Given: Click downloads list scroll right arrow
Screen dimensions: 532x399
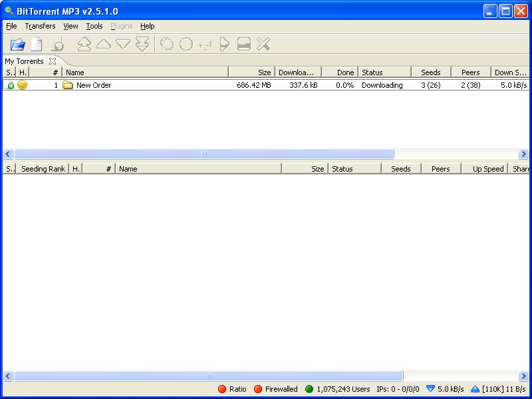Looking at the screenshot, I should [523, 154].
